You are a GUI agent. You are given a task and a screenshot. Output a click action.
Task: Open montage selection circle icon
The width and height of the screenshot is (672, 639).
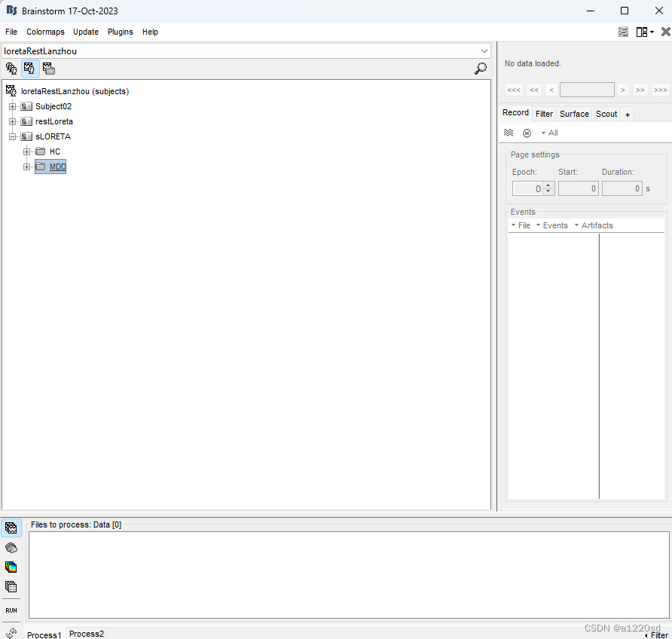(x=527, y=133)
